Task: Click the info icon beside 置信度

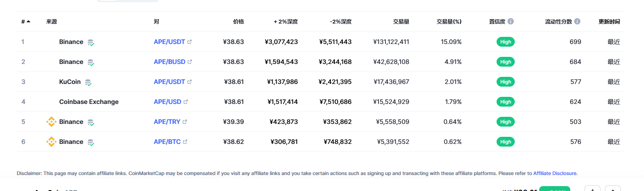Action: (511, 21)
